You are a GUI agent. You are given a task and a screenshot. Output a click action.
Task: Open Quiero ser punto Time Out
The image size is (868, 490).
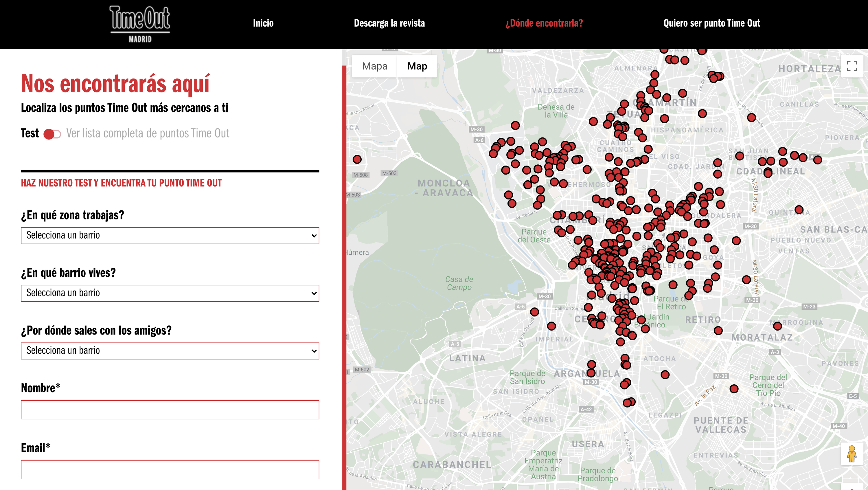tap(712, 23)
